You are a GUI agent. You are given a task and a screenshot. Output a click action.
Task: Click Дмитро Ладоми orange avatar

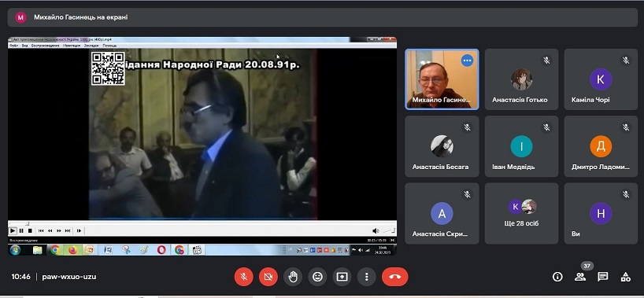601,146
